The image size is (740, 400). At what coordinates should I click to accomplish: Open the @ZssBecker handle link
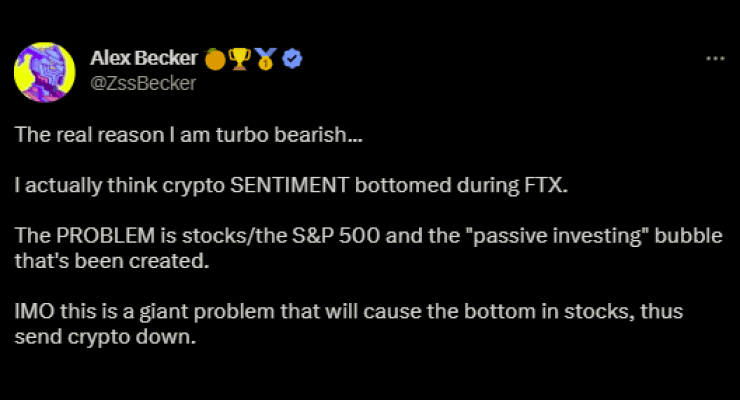[143, 83]
